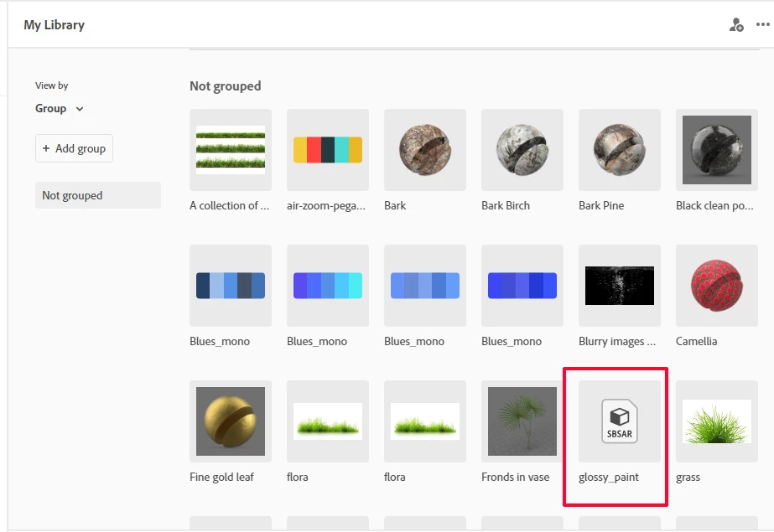
Task: Open the more options ellipsis menu
Action: tap(762, 24)
